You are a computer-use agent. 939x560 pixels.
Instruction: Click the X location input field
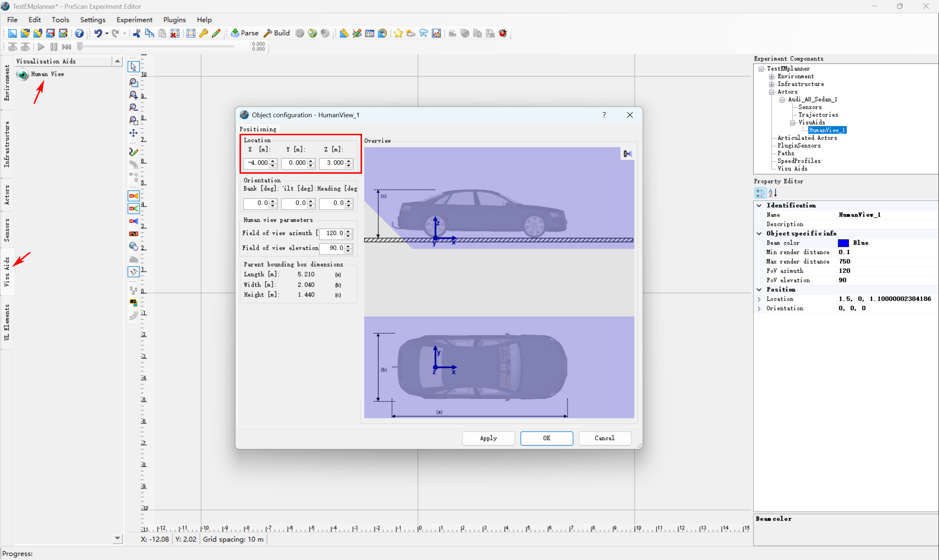tap(257, 163)
